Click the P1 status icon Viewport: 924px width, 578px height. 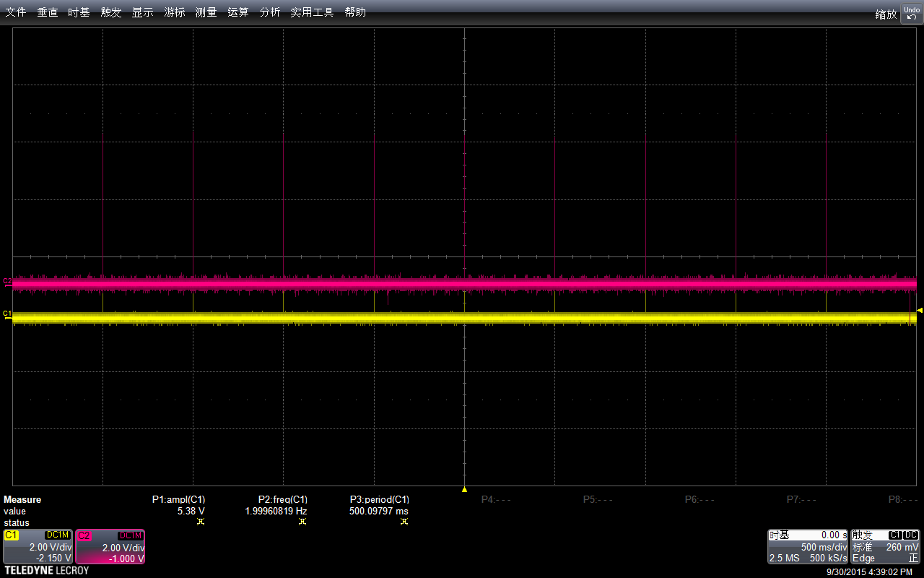pyautogui.click(x=201, y=522)
